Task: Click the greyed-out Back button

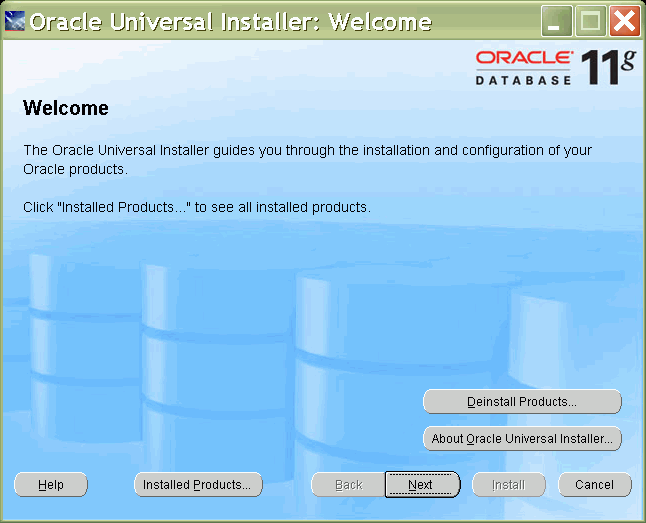Action: (348, 485)
